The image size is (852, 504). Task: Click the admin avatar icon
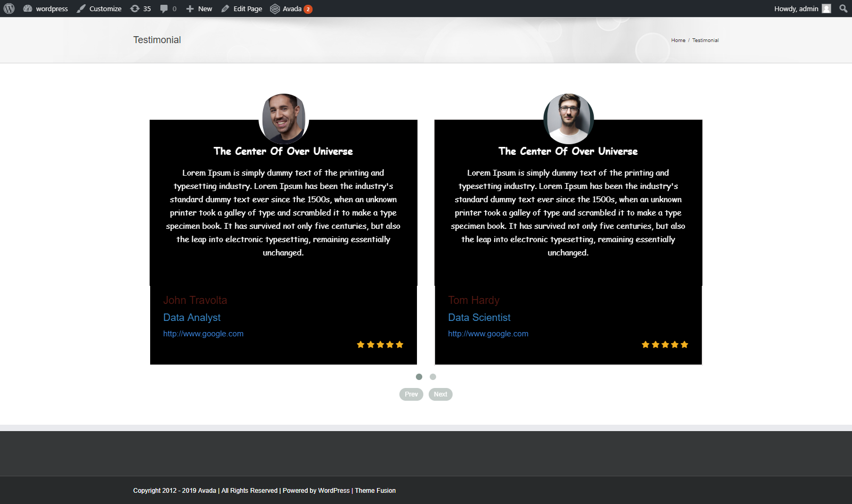(826, 9)
